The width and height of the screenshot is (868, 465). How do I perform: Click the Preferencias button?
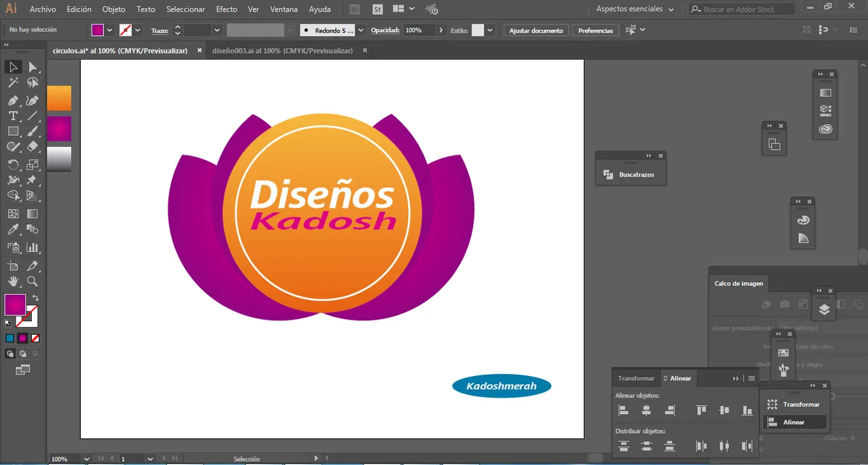595,31
